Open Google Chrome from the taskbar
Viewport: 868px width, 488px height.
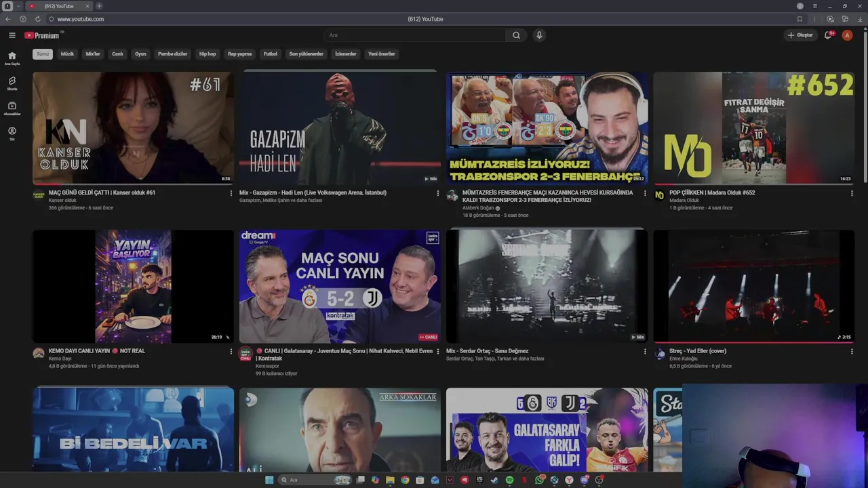click(405, 480)
